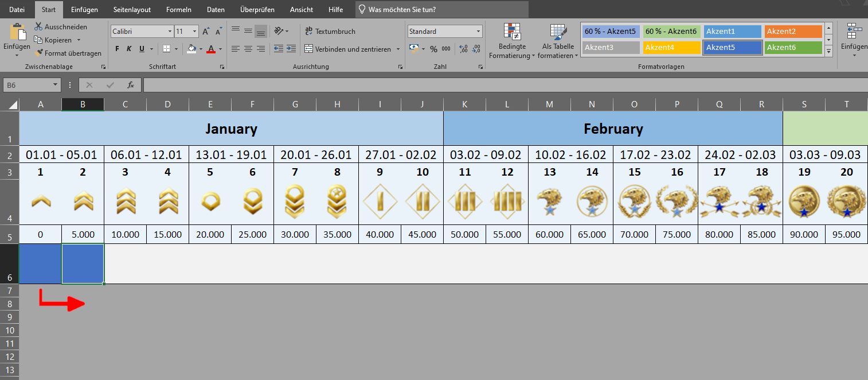Open the font size 11 dropdown

[x=195, y=32]
